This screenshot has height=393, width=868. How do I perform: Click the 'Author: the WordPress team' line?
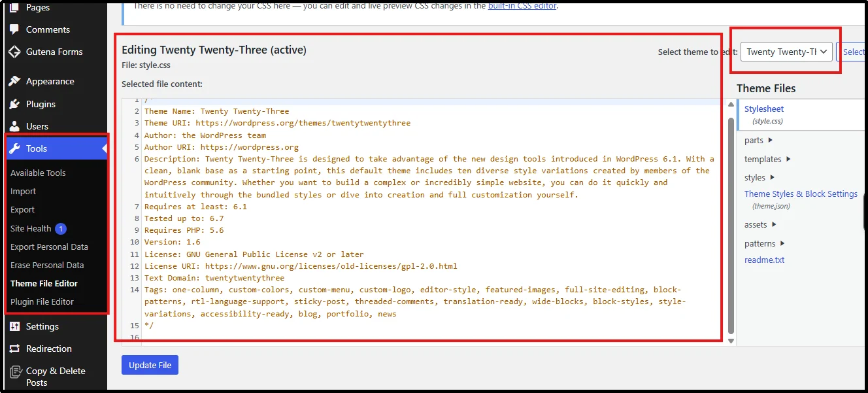coord(205,135)
